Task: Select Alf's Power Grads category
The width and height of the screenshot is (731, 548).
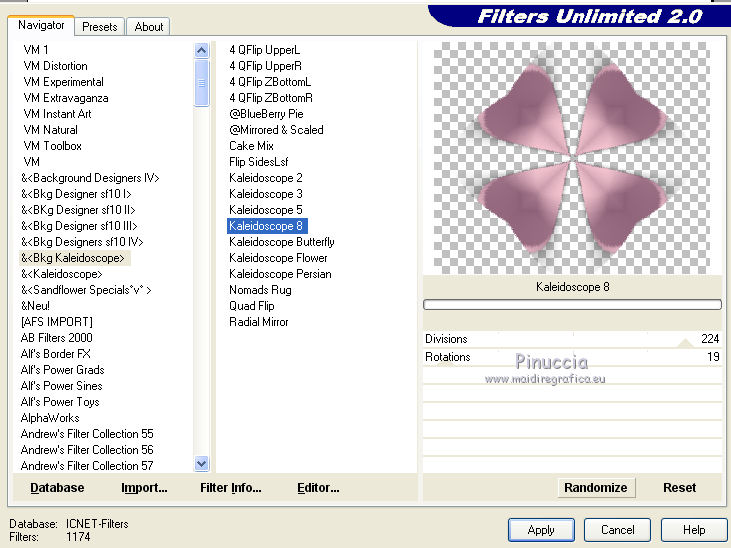Action: click(x=62, y=370)
